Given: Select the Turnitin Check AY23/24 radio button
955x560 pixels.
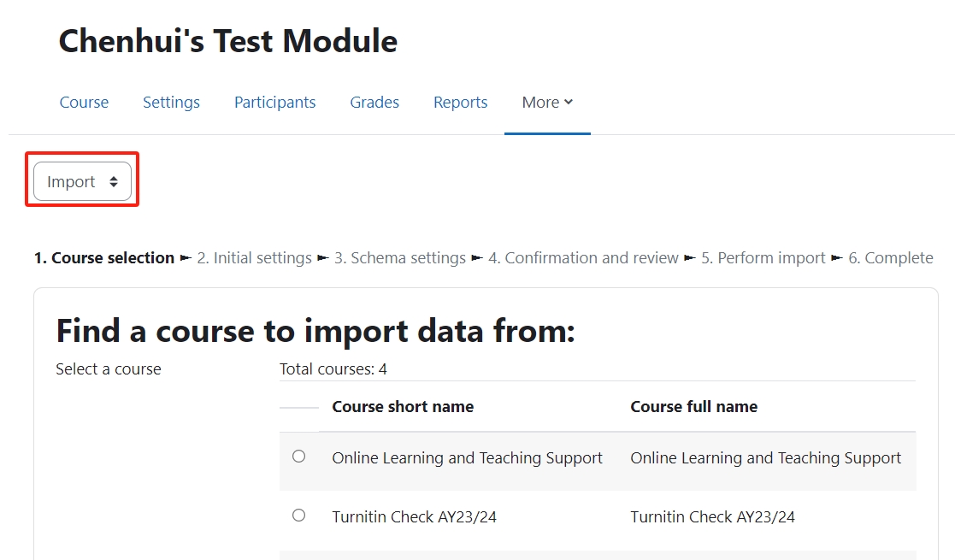Looking at the screenshot, I should (x=298, y=515).
